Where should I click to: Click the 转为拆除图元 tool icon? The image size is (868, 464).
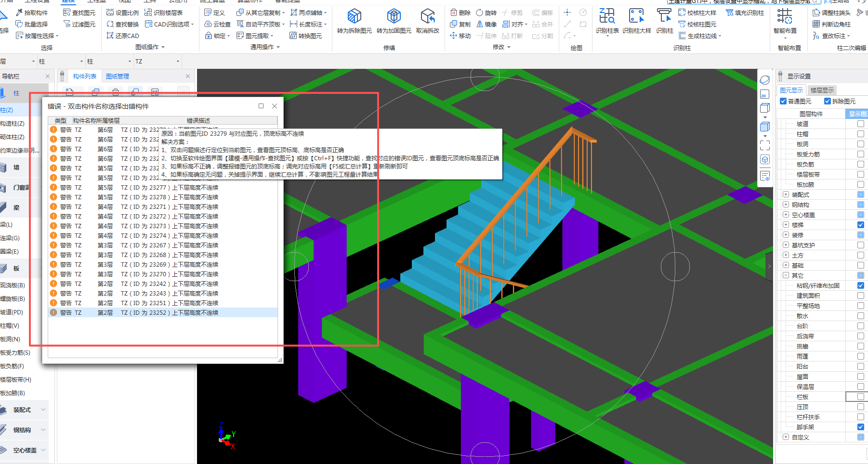tap(354, 17)
